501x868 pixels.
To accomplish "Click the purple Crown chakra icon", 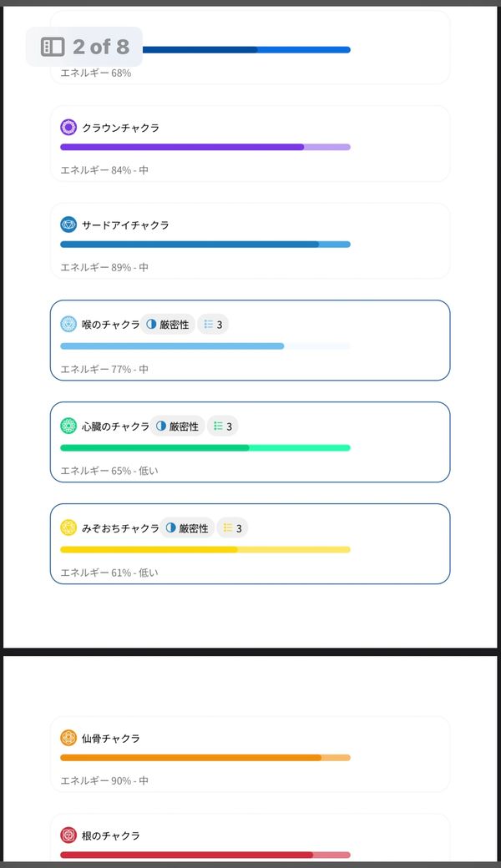I will click(68, 128).
